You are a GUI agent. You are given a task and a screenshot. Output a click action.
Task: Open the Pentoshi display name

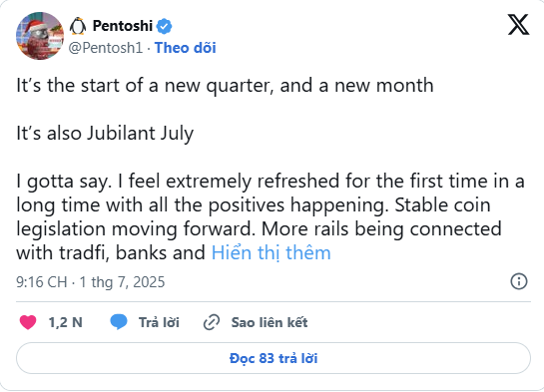(123, 26)
